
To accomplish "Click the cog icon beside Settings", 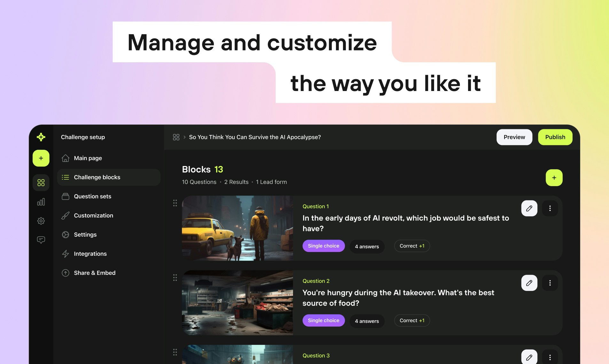I will point(66,235).
